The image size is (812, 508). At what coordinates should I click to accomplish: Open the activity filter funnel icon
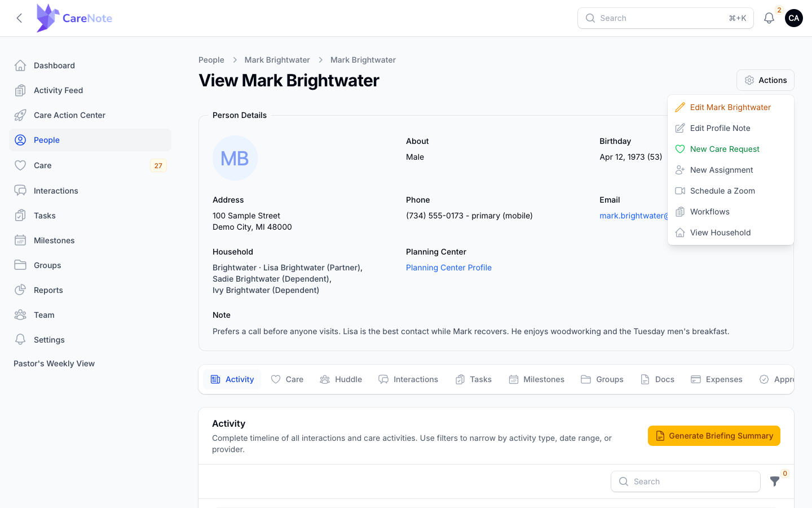(x=775, y=481)
